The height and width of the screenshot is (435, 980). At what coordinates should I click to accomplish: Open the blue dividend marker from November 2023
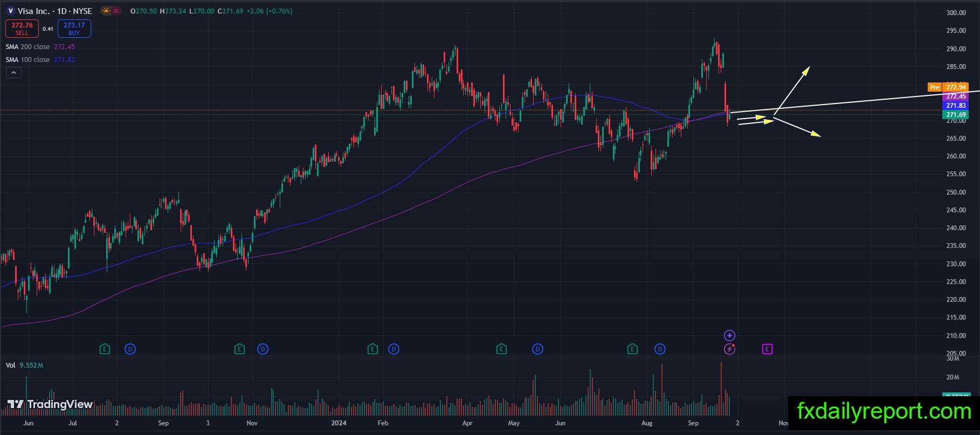click(263, 349)
